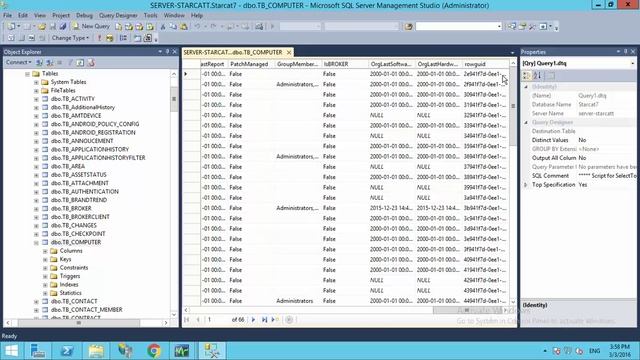
Task: Click the Cut scissors icon
Action: point(163,27)
